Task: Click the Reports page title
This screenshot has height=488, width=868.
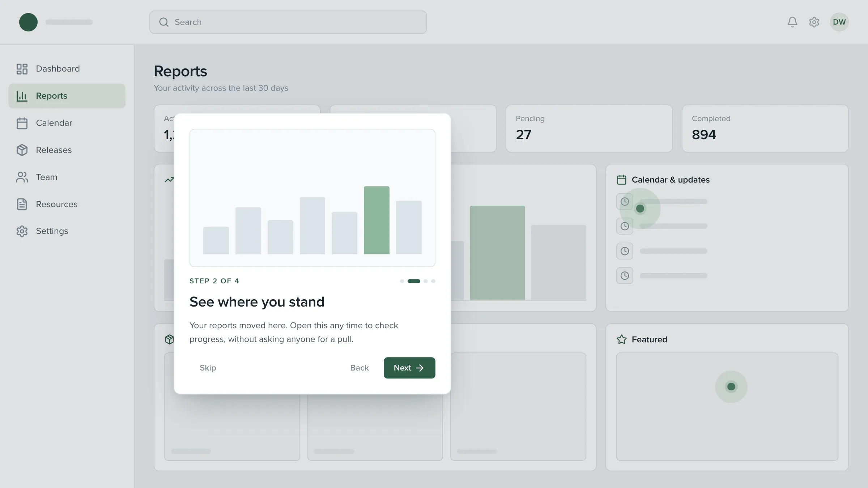Action: pos(180,71)
